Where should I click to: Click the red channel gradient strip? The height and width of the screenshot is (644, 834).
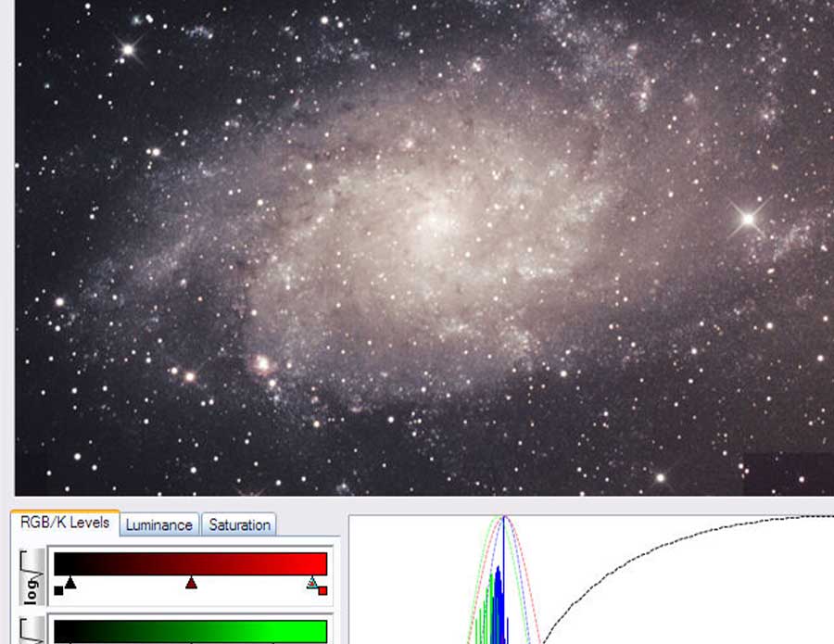[x=185, y=561]
